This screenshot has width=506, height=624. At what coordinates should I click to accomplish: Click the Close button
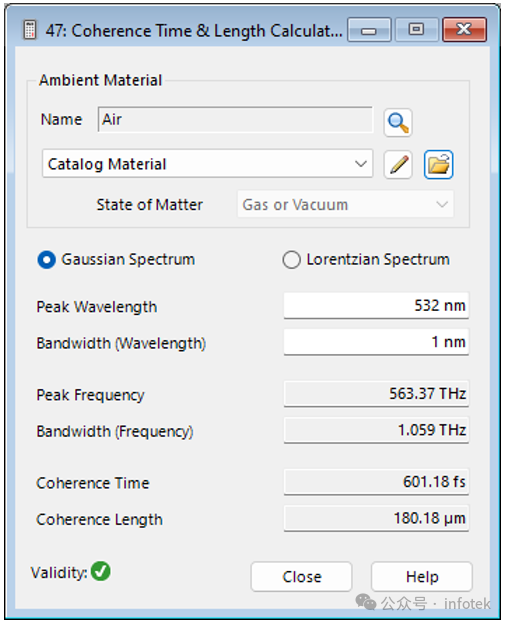pos(301,576)
